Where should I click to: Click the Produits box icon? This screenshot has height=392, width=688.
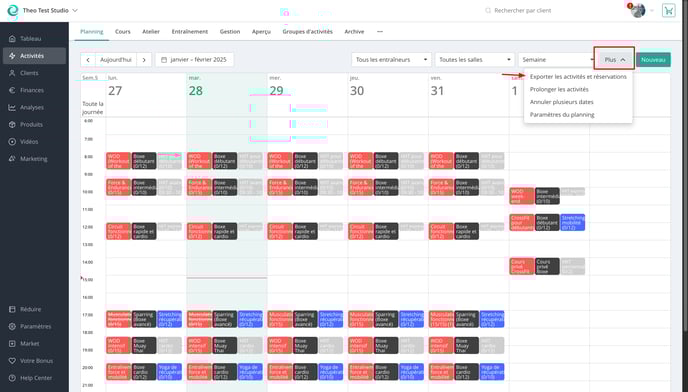click(x=12, y=124)
